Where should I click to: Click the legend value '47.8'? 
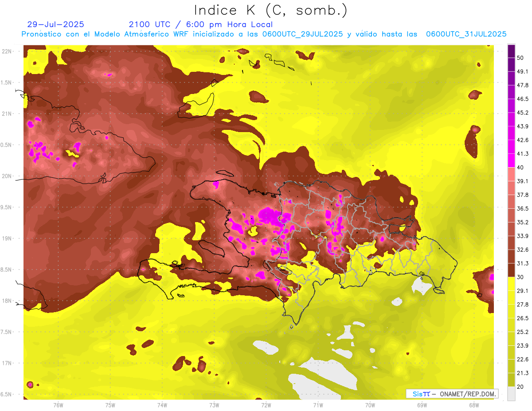click(522, 86)
